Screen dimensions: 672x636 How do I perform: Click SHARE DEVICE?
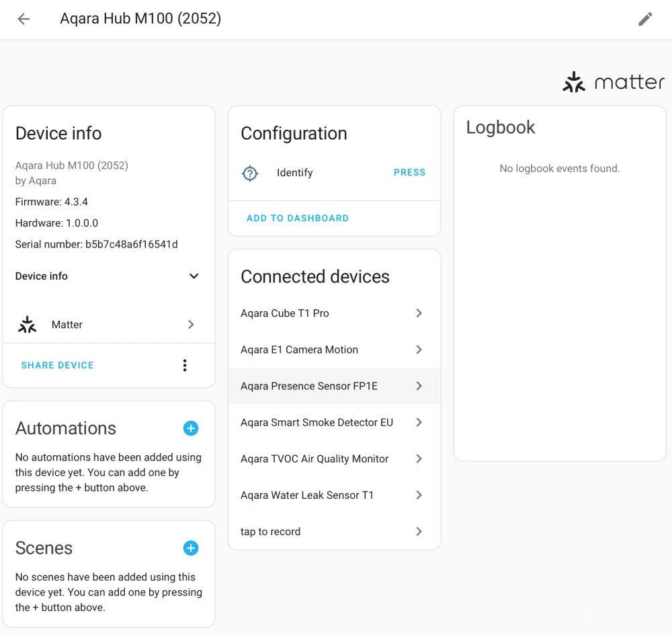(x=57, y=365)
